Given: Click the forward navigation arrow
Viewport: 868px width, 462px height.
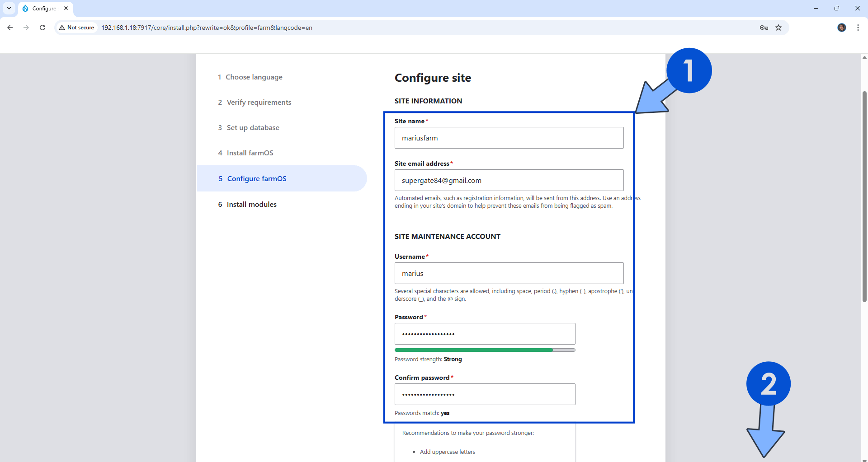Looking at the screenshot, I should click(x=26, y=28).
